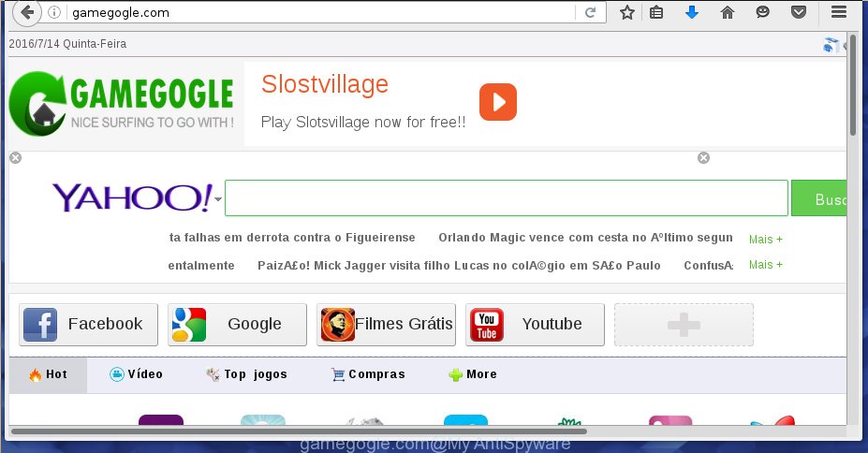Close the left ad with X icon
The image size is (868, 453).
coord(16,158)
